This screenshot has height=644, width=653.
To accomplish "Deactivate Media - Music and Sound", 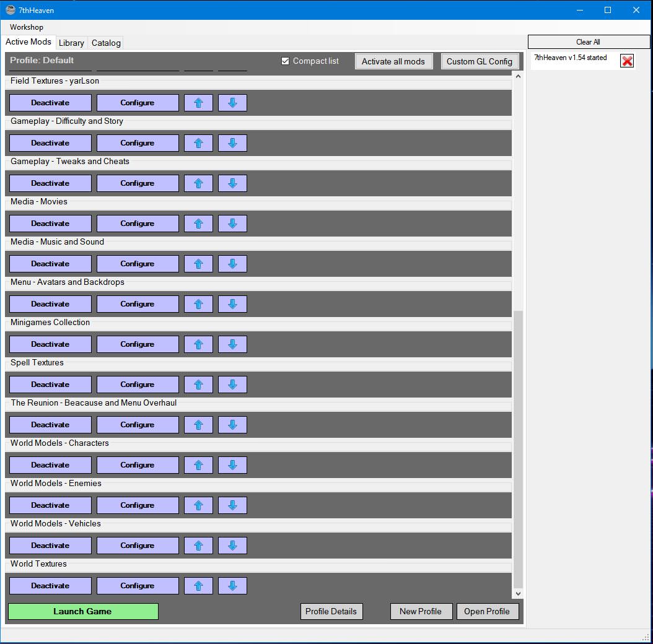I will tap(50, 264).
